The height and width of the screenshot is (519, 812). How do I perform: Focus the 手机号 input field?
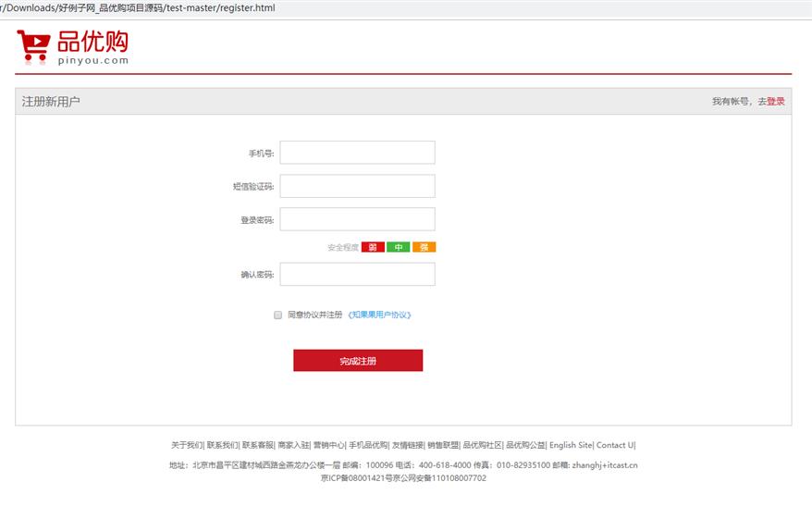coord(357,153)
